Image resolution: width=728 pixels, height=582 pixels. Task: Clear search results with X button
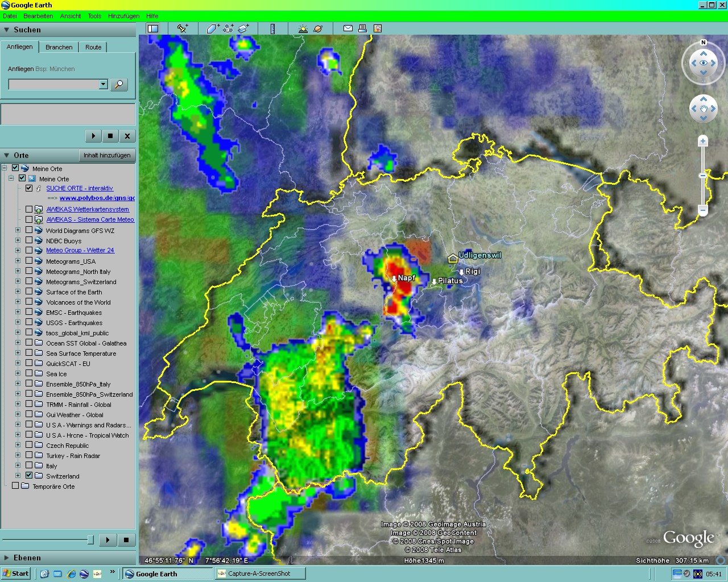(127, 136)
